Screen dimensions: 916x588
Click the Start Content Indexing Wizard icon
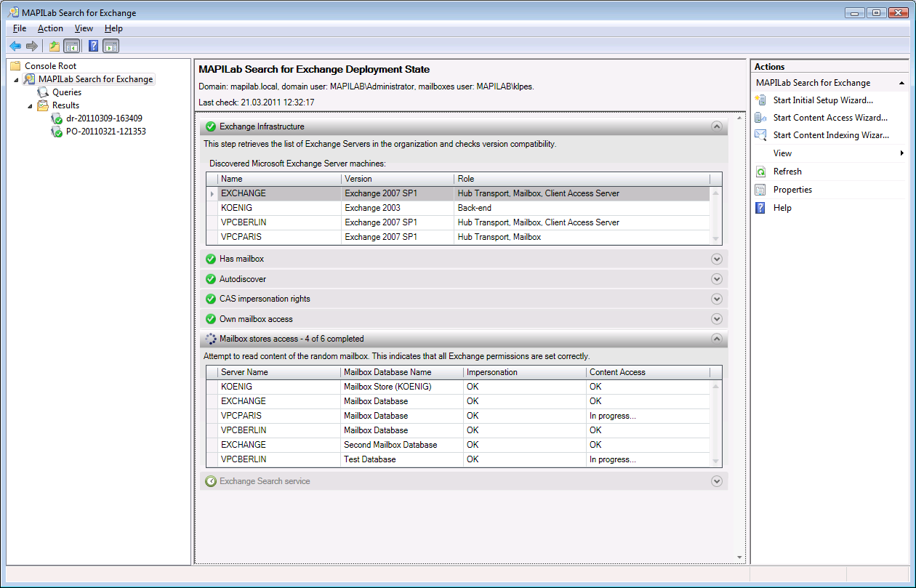click(x=760, y=135)
